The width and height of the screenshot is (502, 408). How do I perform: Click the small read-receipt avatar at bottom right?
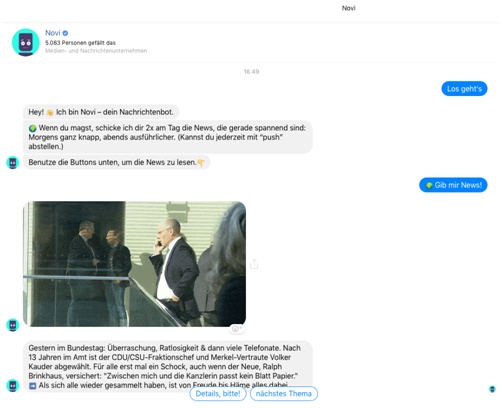pyautogui.click(x=492, y=389)
